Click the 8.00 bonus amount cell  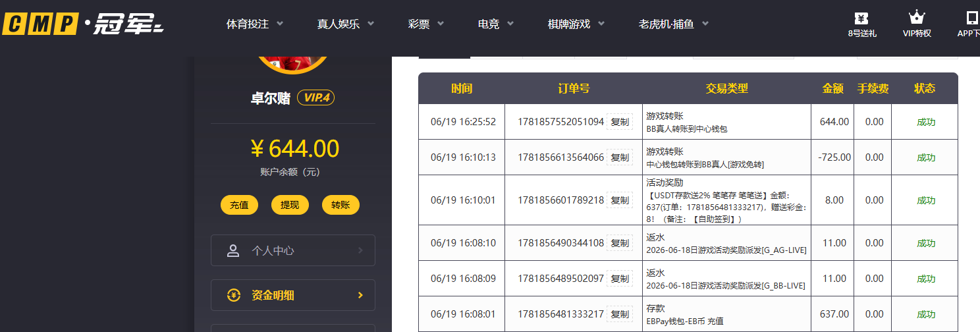pyautogui.click(x=834, y=200)
